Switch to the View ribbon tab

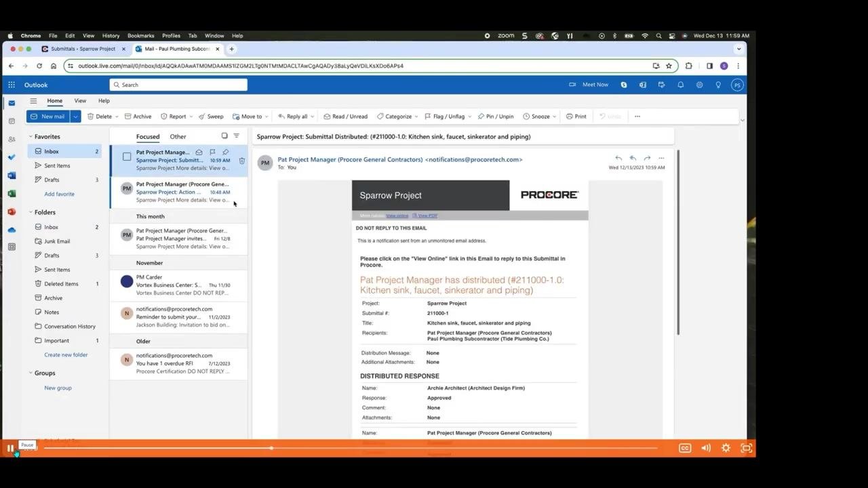(x=80, y=101)
